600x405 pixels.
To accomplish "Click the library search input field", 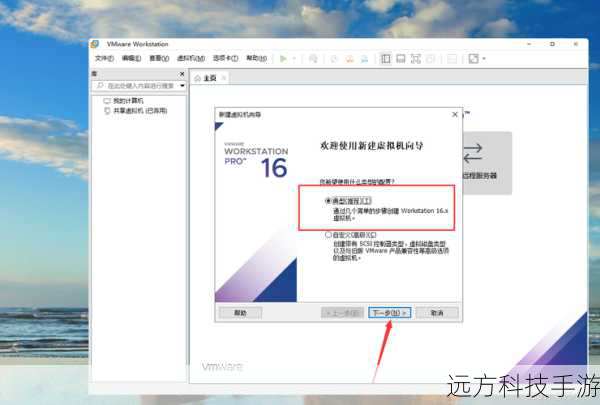I will click(x=135, y=86).
